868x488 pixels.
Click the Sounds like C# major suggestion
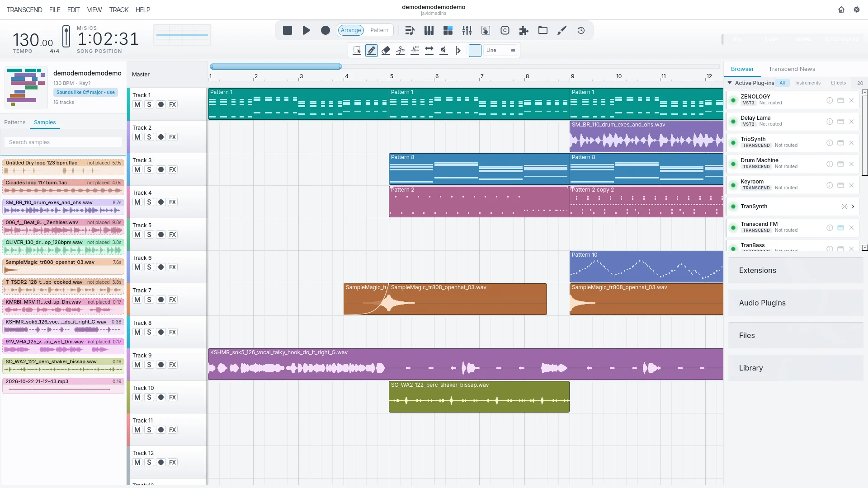click(x=86, y=92)
